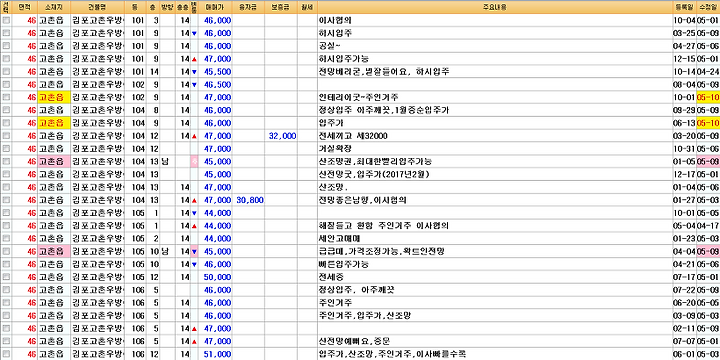Click the blue down arrow beside 46,500
The width and height of the screenshot is (720, 360).
click(x=194, y=85)
